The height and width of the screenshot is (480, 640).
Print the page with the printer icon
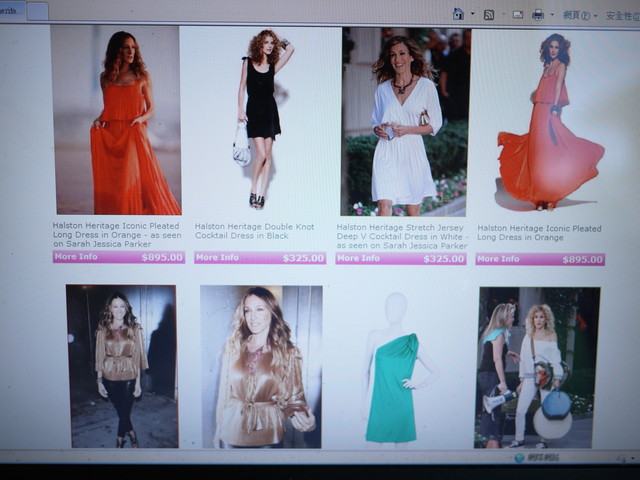pos(538,16)
